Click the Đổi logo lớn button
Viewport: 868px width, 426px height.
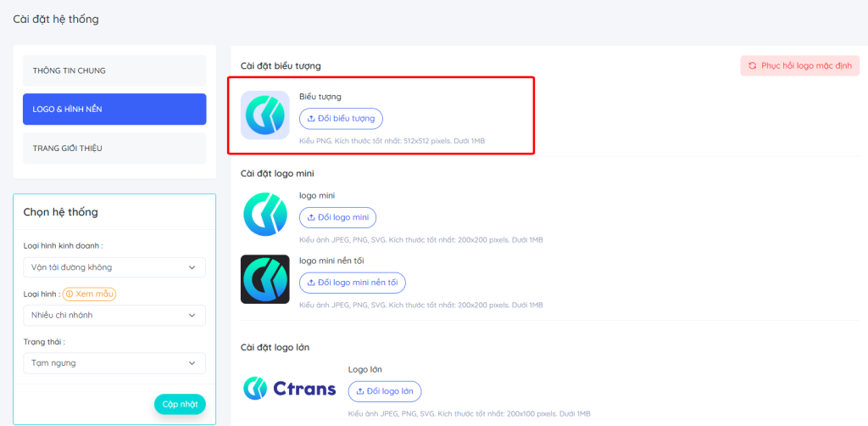(x=385, y=391)
